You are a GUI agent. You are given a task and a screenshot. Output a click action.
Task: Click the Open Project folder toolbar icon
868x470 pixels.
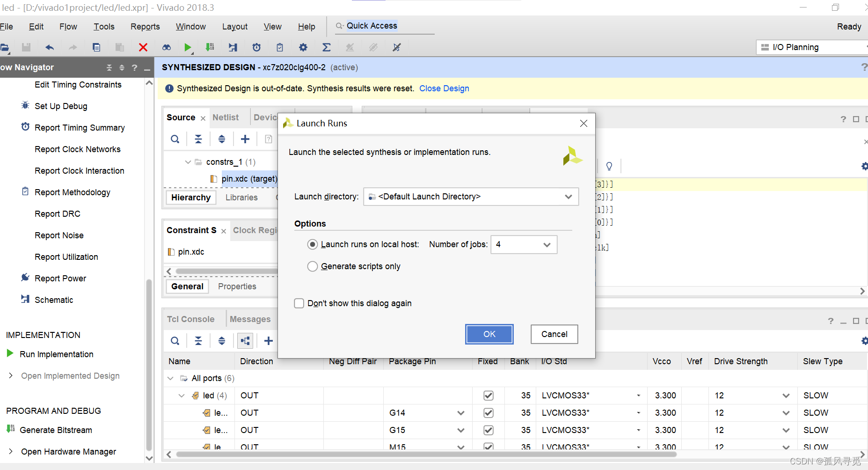pos(5,47)
